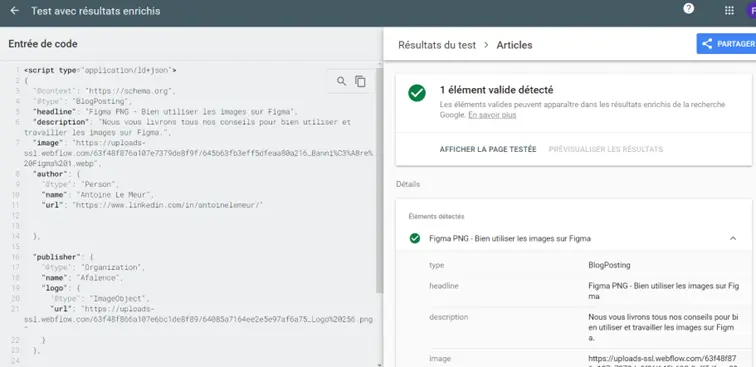The image size is (756, 367).
Task: Click the script type line in code
Action: point(100,70)
